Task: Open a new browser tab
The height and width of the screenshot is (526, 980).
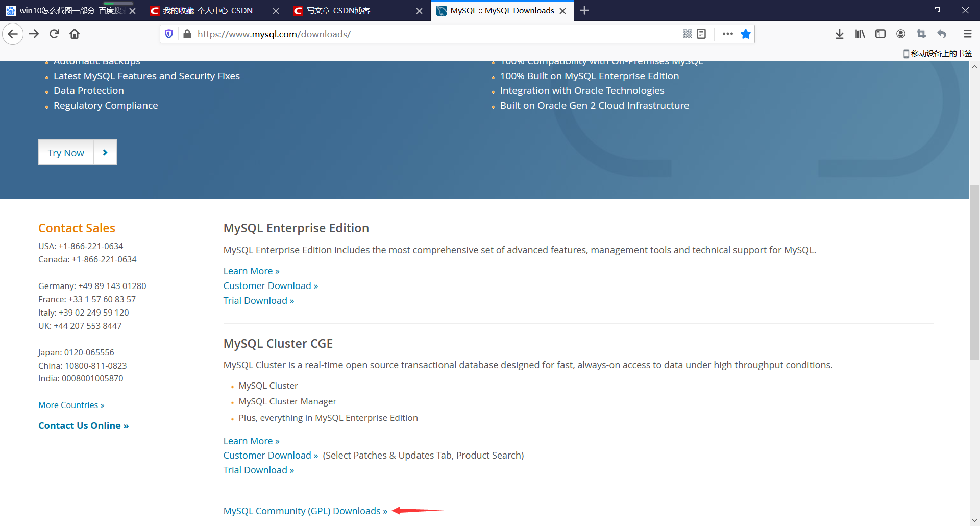Action: 584,11
